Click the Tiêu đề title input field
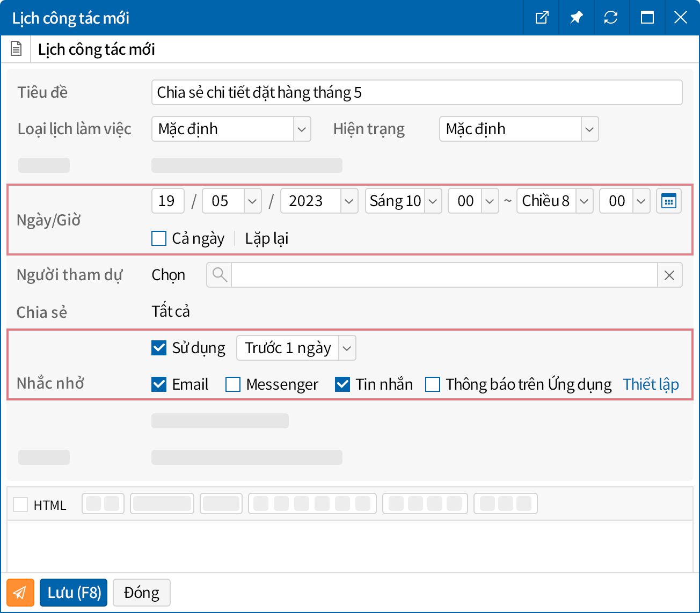700x613 pixels. [x=417, y=92]
